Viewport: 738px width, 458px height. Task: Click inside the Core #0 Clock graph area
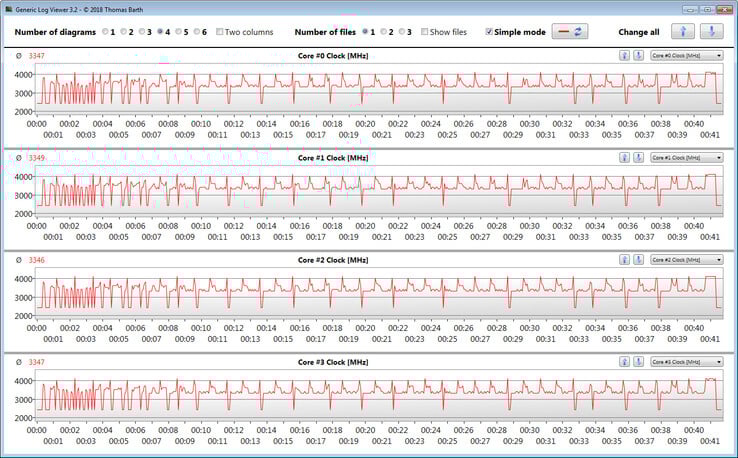click(x=379, y=88)
